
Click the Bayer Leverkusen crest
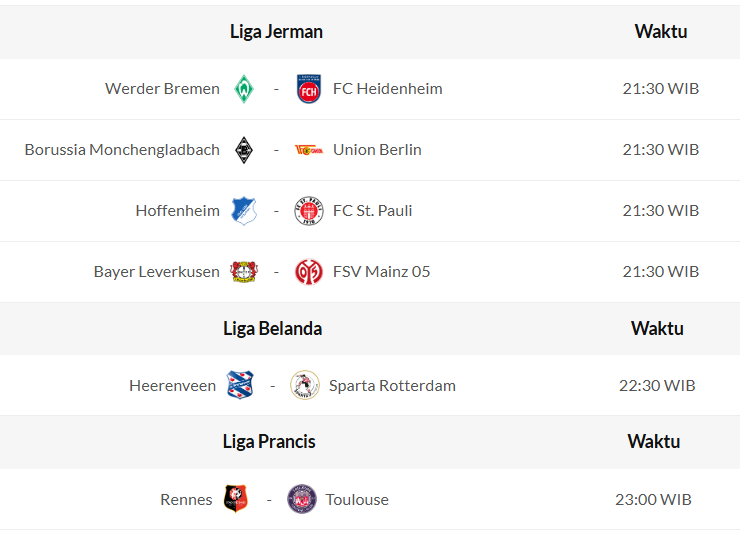[x=244, y=272]
